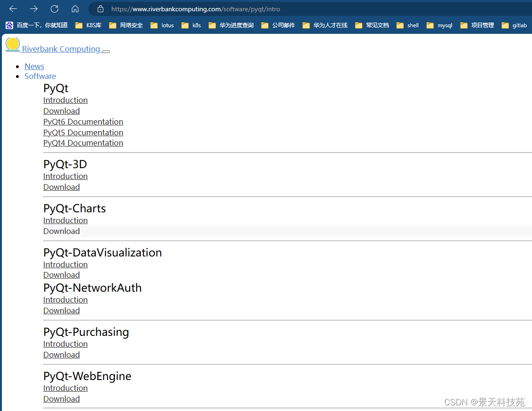Open the Baidu bookmark in bookmarks bar

37,25
